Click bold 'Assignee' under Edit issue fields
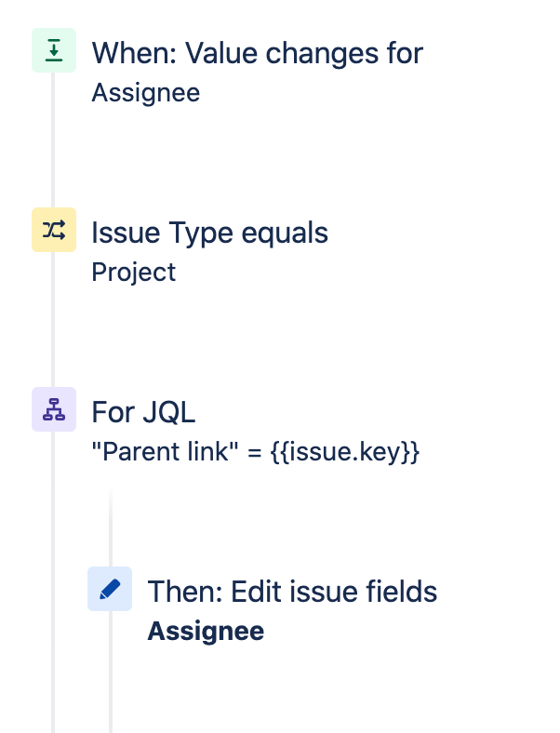Viewport: 560px width, 733px height. [206, 631]
